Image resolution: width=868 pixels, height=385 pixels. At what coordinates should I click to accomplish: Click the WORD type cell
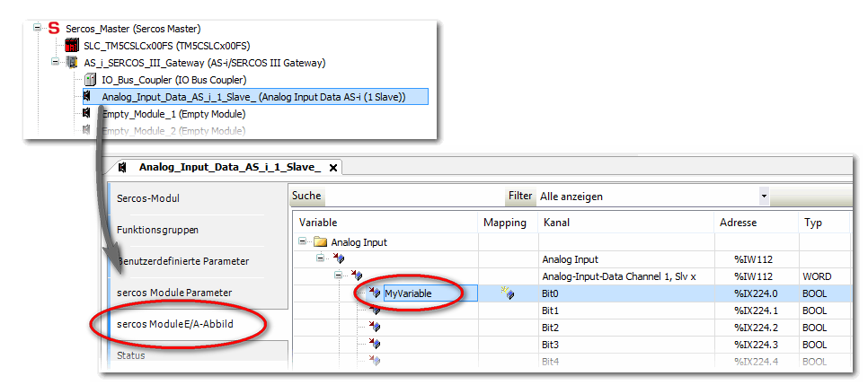[824, 276]
